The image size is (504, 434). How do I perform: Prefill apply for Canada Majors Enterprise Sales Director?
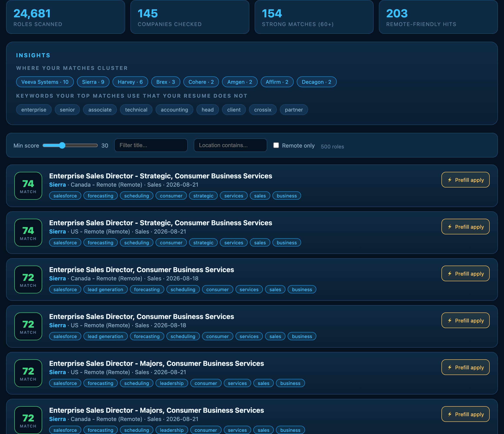click(x=465, y=414)
